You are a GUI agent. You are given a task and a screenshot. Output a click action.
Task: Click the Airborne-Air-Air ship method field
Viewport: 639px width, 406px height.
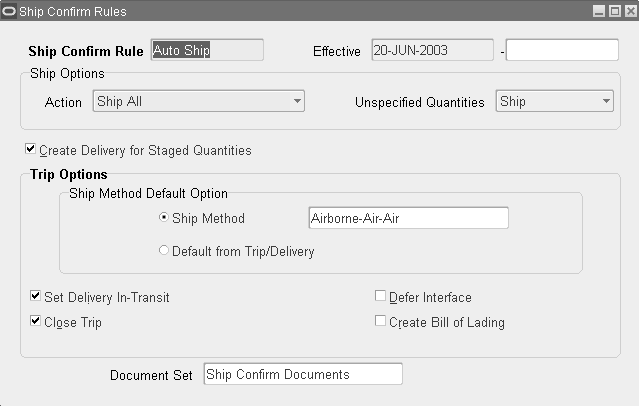409,218
